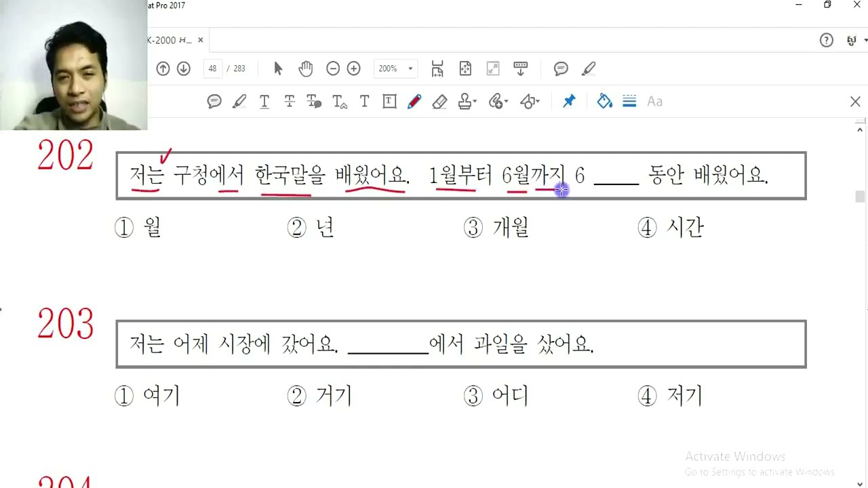The width and height of the screenshot is (868, 488).
Task: Add a sticky note from the comment toolbar
Action: click(x=214, y=102)
